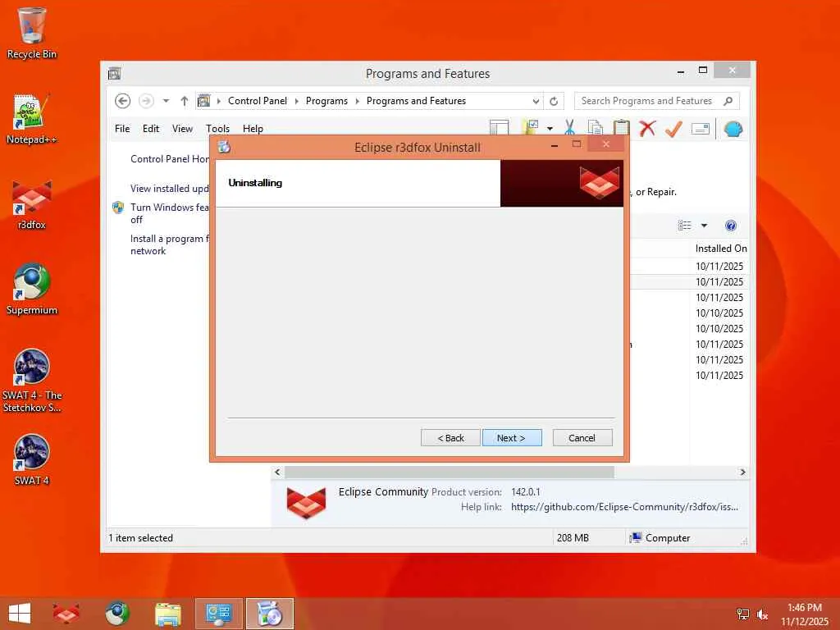Click the scroll right arrow on the horizontal scrollbar
Viewport: 840px width, 630px height.
742,472
